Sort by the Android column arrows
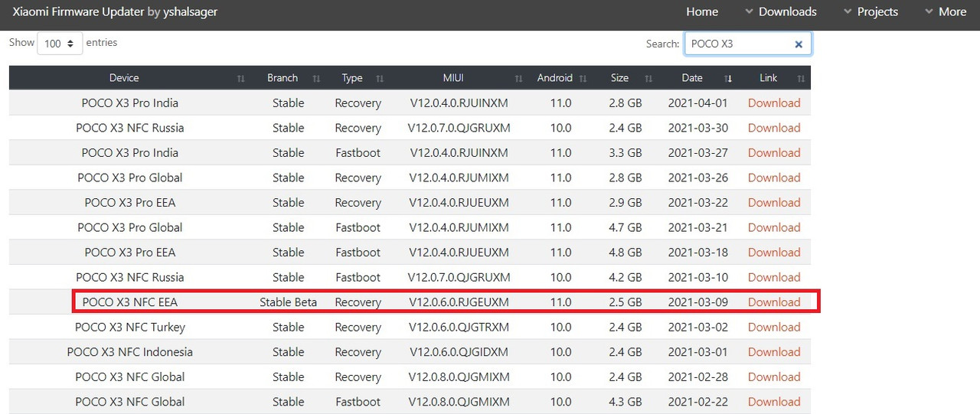980x414 pixels. [583, 78]
